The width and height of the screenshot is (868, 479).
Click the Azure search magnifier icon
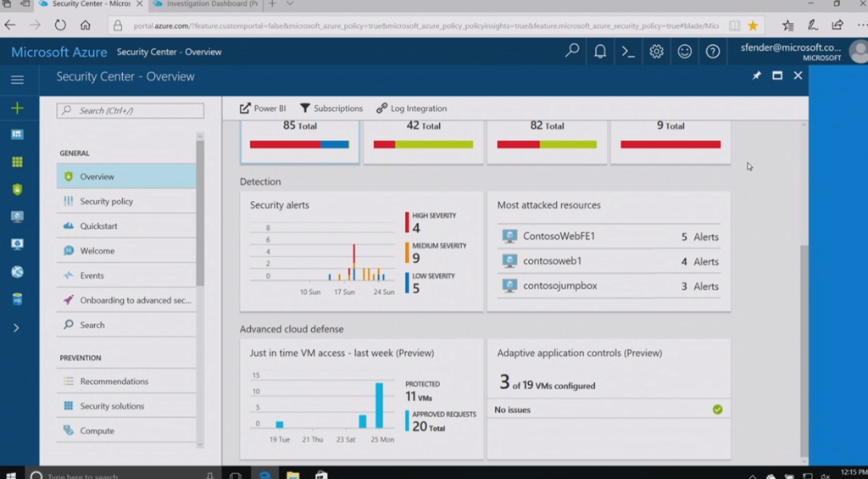(572, 51)
